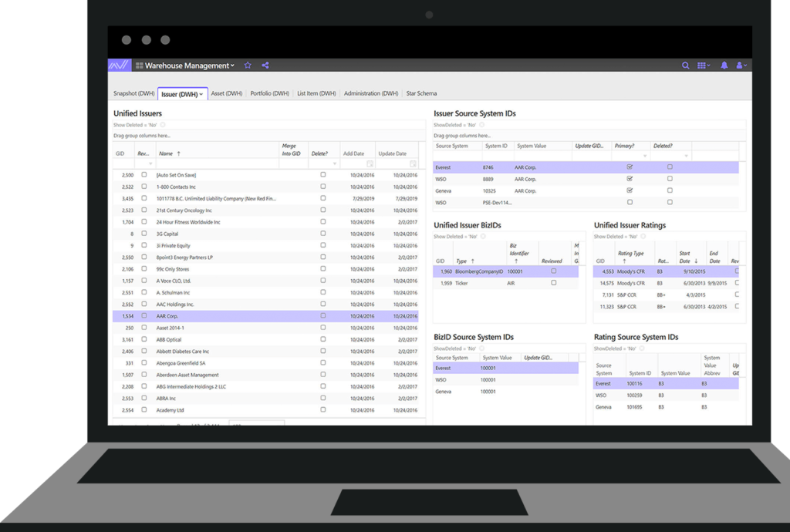Click the Rating Type column header
790x532 pixels.
click(631, 258)
